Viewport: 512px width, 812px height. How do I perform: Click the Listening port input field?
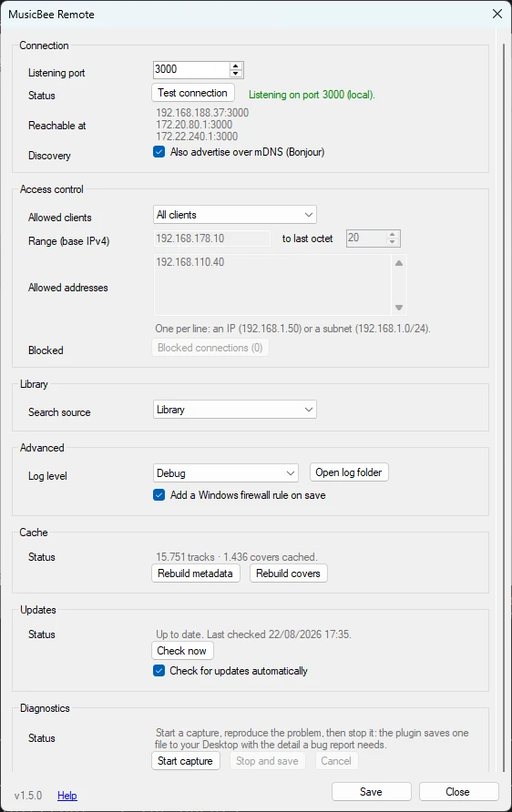(191, 69)
